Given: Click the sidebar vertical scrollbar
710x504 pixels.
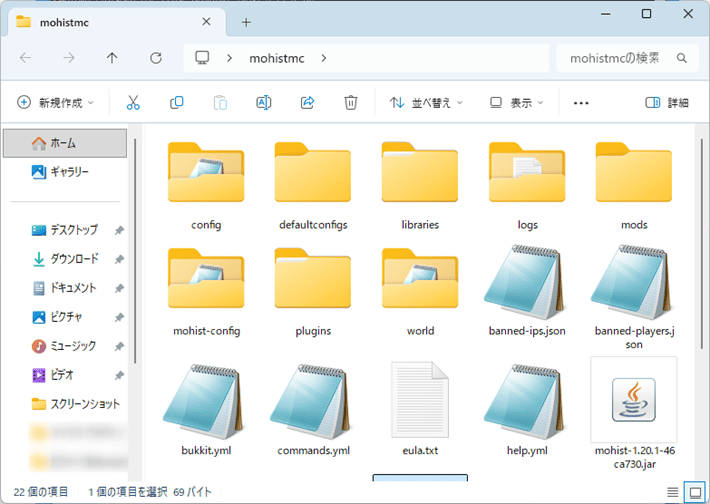Looking at the screenshot, I should pos(135,251).
